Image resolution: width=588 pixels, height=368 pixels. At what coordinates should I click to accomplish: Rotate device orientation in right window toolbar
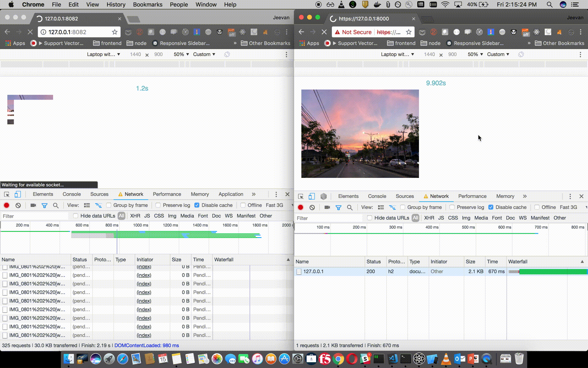pos(521,54)
